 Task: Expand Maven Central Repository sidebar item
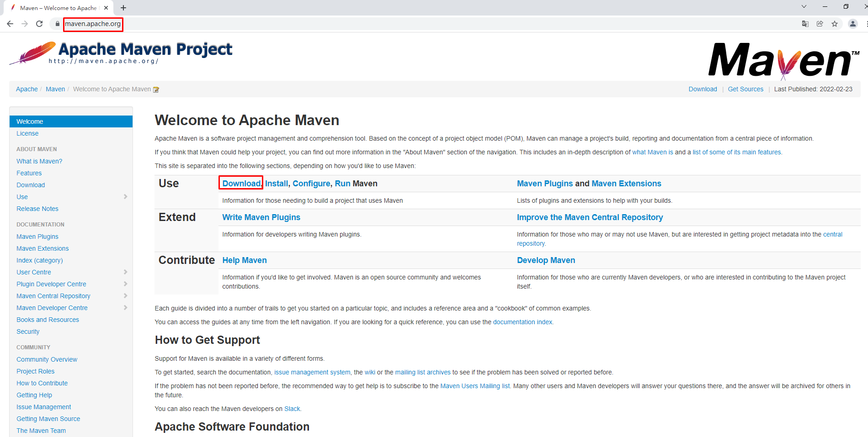pyautogui.click(x=125, y=296)
